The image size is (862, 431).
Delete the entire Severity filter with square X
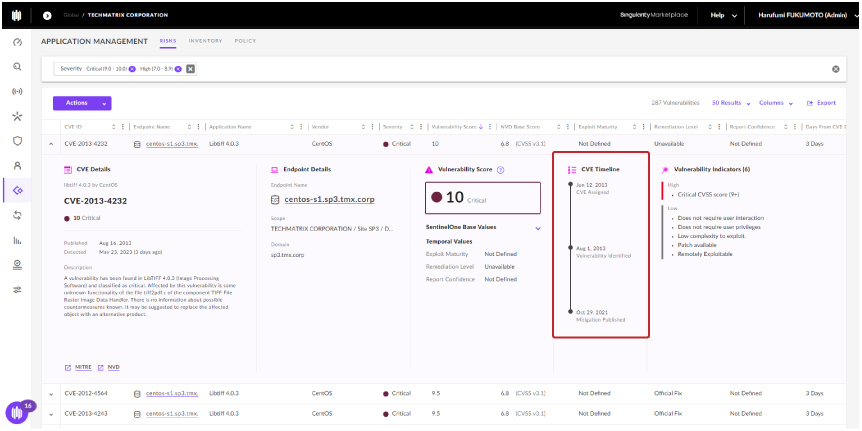[190, 69]
